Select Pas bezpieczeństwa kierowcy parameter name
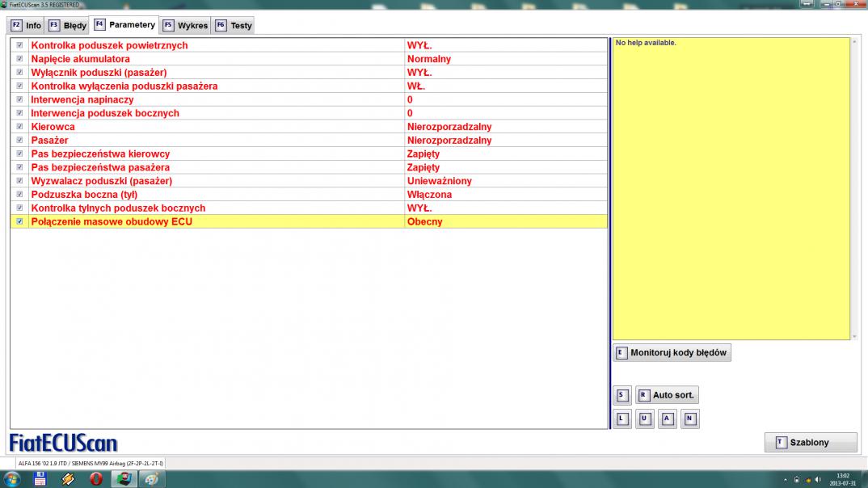 pyautogui.click(x=100, y=154)
